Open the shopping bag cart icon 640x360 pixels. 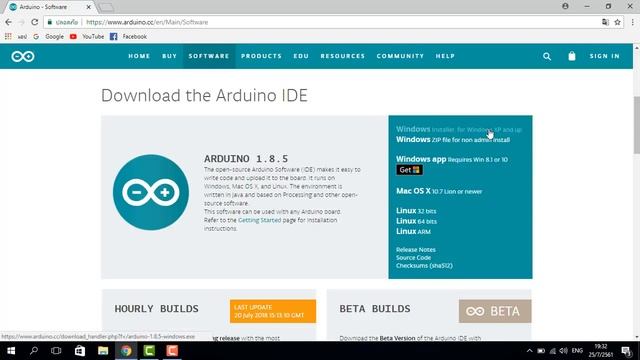coord(572,56)
